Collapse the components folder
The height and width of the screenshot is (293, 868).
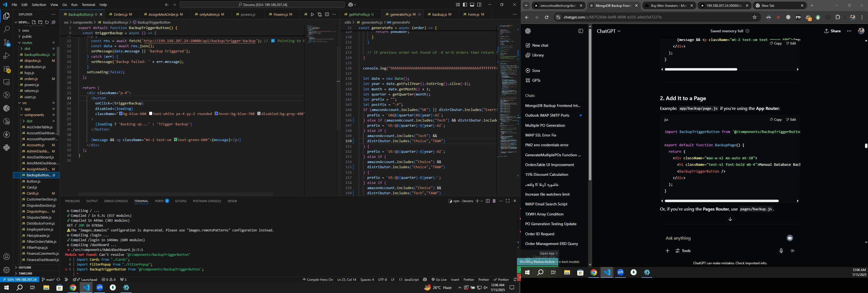point(22,115)
